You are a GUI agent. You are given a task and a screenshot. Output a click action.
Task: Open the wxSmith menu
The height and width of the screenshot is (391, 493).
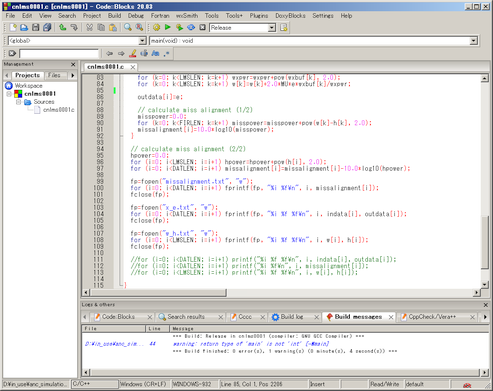tap(187, 16)
